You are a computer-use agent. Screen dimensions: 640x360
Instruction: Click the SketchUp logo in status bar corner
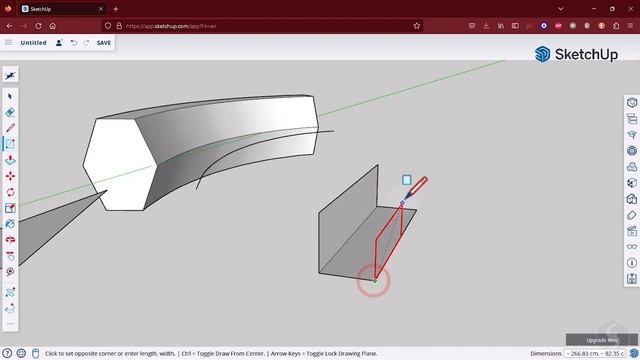pos(634,353)
